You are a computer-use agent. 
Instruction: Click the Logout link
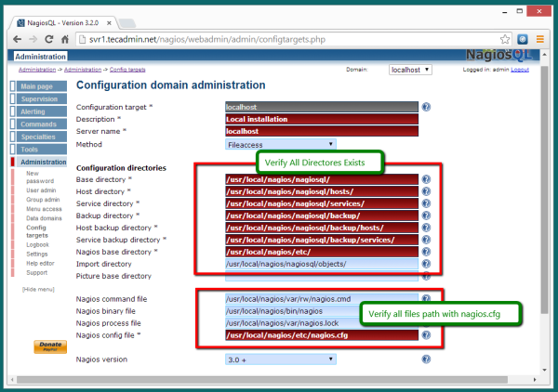point(519,70)
